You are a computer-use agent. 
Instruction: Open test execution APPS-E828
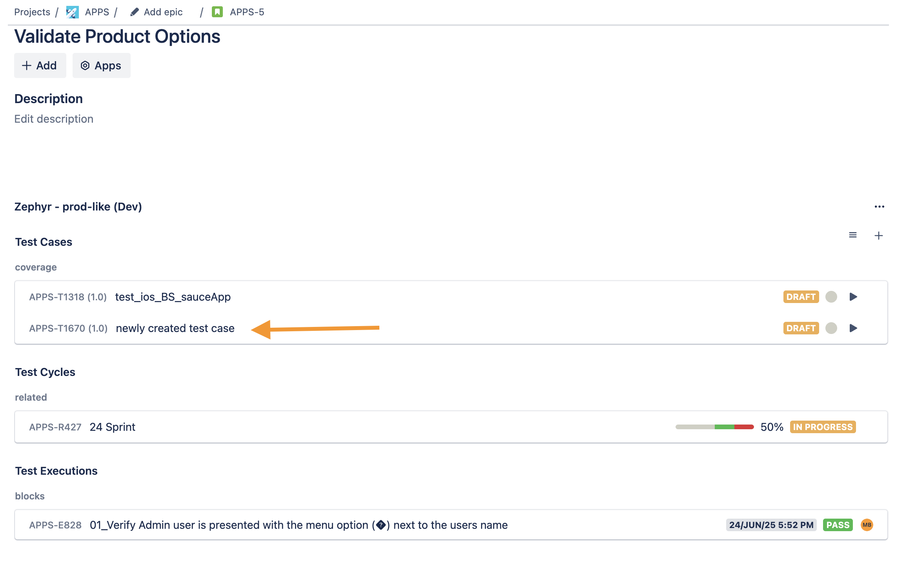tap(55, 525)
